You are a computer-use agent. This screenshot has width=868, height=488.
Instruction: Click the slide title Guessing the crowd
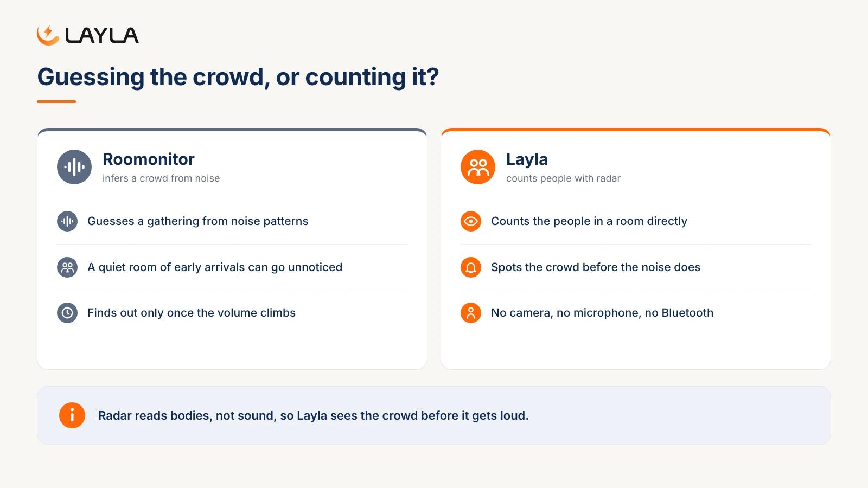coord(238,77)
